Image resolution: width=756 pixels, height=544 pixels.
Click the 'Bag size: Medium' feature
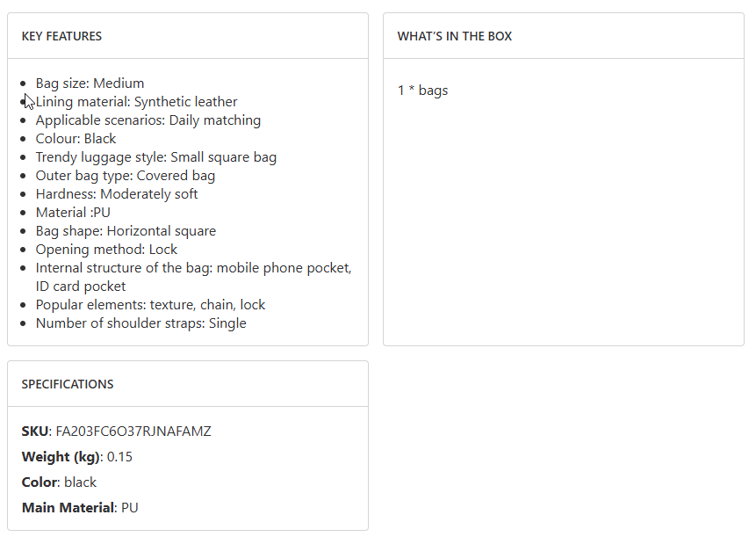click(x=90, y=83)
